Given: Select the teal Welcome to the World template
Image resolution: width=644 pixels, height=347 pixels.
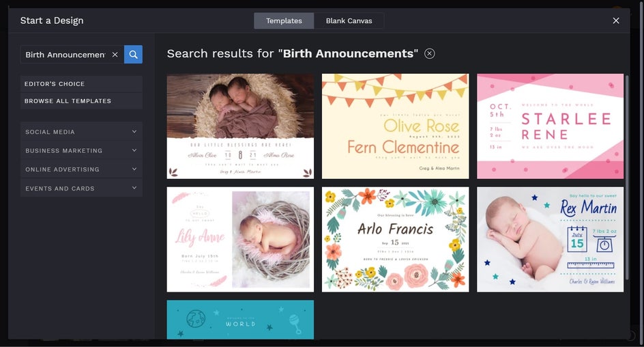Looking at the screenshot, I should pos(240,320).
